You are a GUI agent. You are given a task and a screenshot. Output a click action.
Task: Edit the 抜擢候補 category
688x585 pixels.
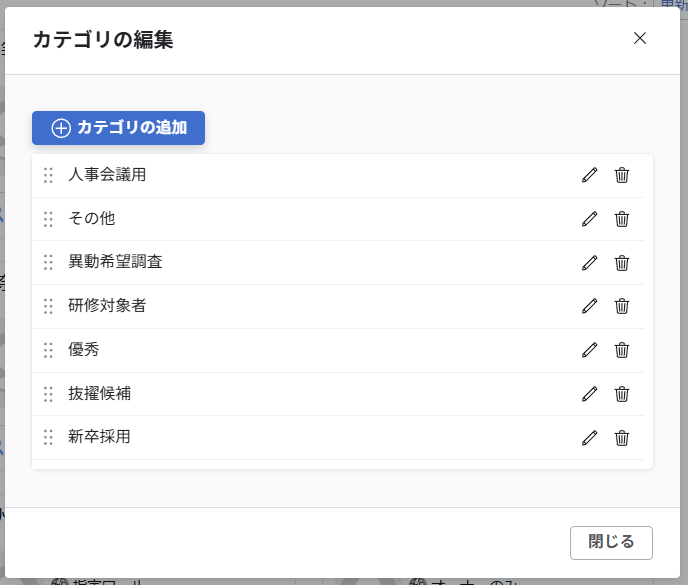click(589, 394)
